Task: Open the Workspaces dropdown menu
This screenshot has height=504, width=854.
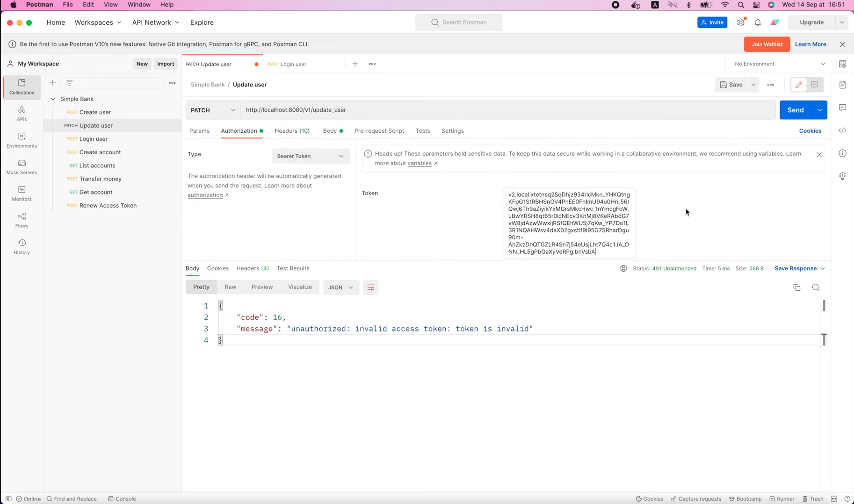Action: click(98, 22)
